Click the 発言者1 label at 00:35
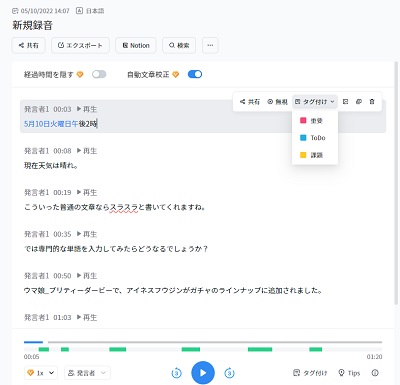This screenshot has width=400, height=385. tap(37, 234)
